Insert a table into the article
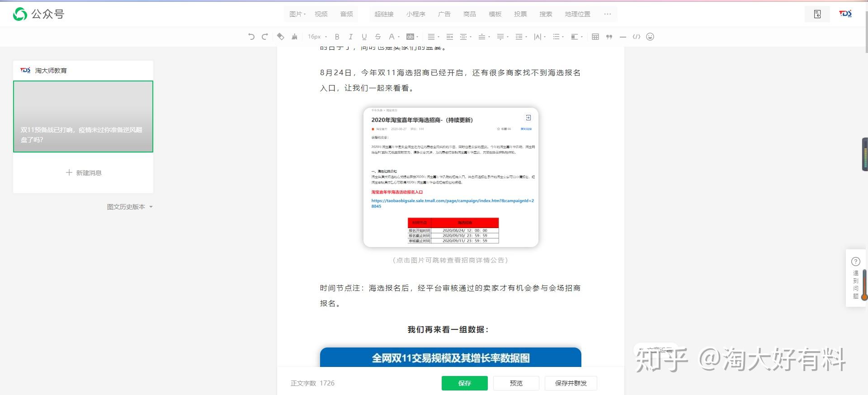This screenshot has width=868, height=395. (x=595, y=37)
